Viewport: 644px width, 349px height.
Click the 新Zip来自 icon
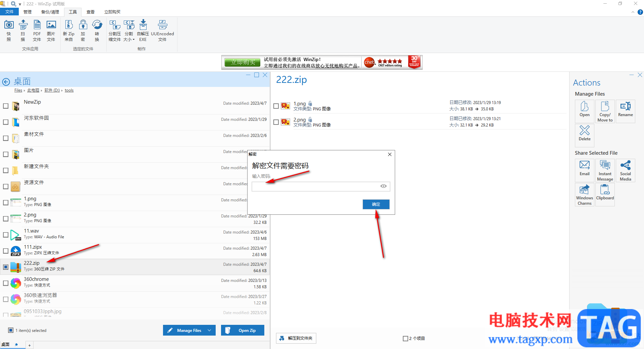[x=69, y=30]
